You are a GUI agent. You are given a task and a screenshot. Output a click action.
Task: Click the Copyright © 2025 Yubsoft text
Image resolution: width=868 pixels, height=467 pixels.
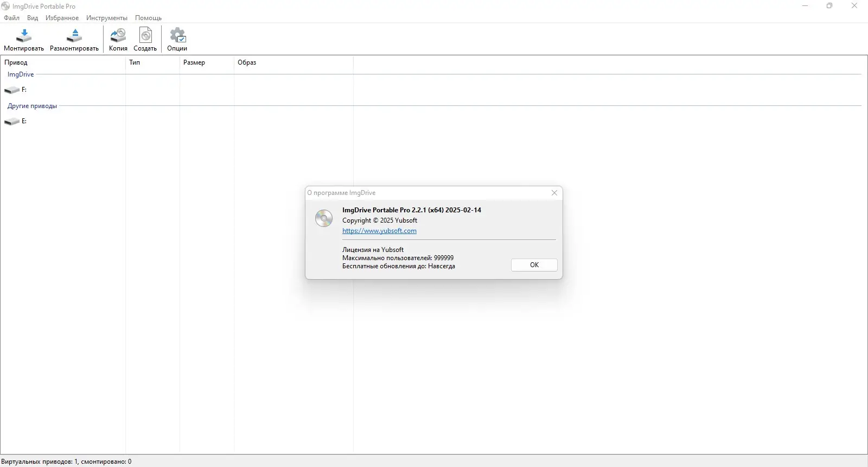point(380,220)
